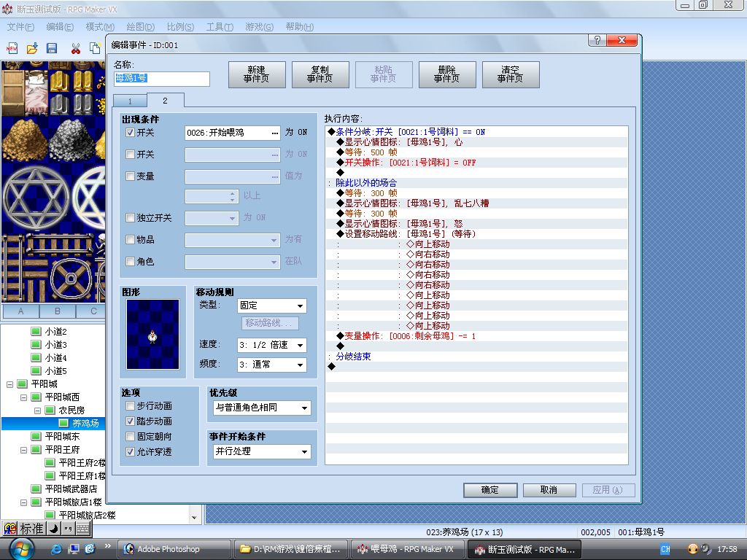Screen dimensions: 747x560
Task: Click the help question mark button in dialog
Action: tap(597, 40)
